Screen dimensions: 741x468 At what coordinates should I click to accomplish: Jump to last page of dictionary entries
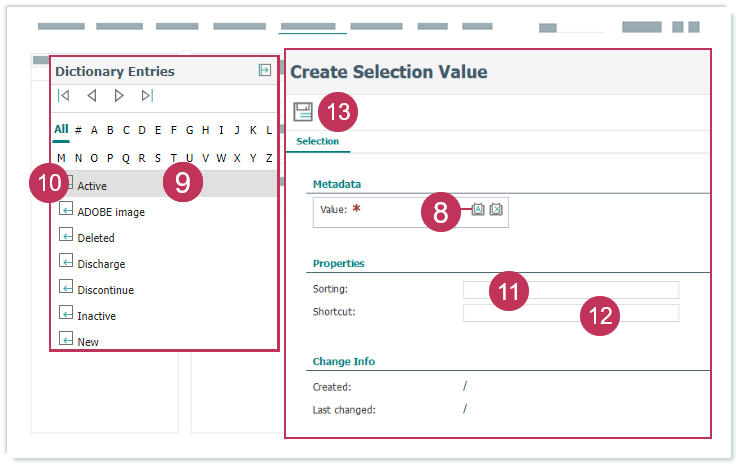coord(147,96)
